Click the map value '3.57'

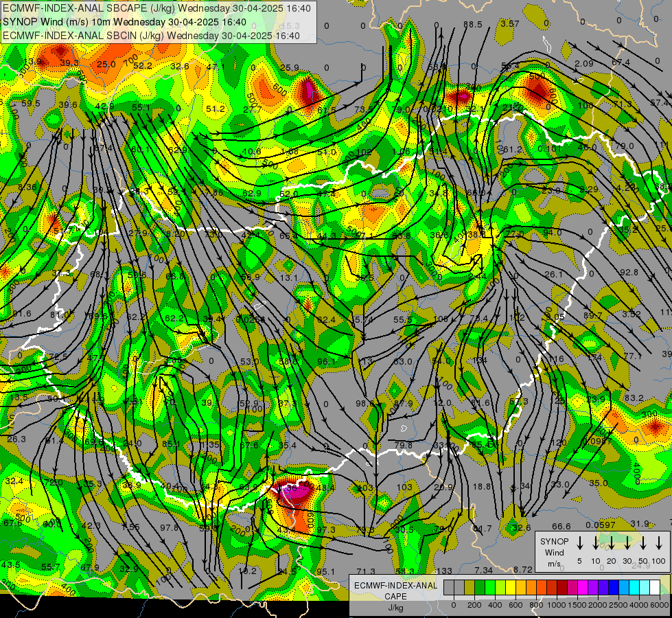pyautogui.click(x=510, y=23)
